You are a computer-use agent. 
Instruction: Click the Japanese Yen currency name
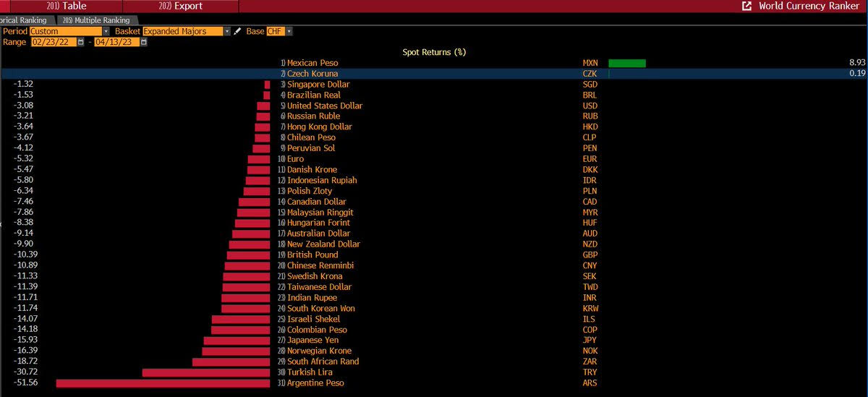tap(312, 340)
